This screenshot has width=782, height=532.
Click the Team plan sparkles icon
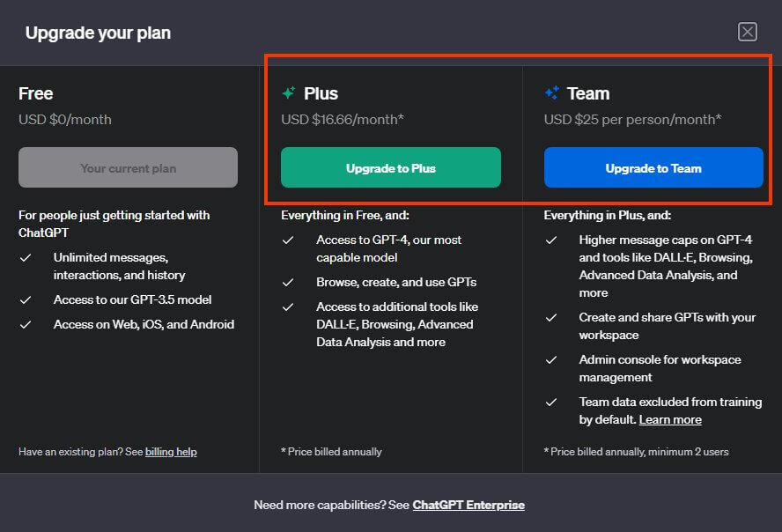[554, 92]
